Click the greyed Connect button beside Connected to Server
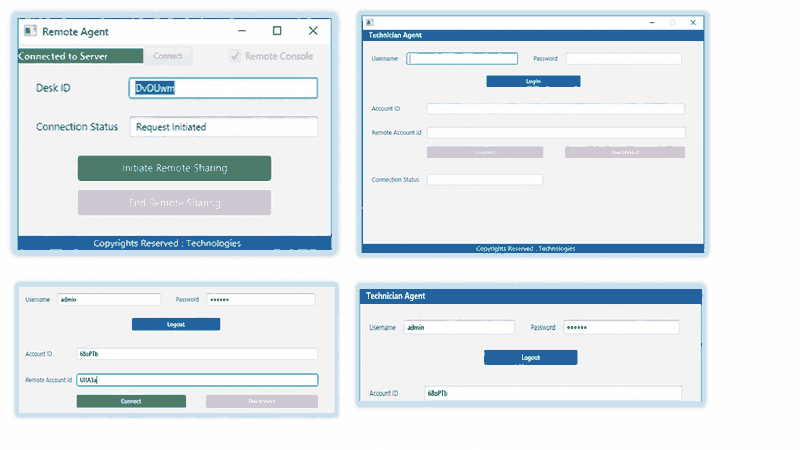The image size is (800, 450). coord(167,56)
